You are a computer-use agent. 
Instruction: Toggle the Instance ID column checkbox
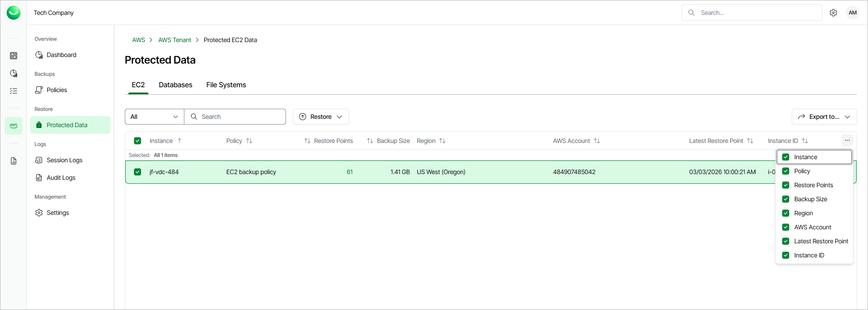coord(786,255)
